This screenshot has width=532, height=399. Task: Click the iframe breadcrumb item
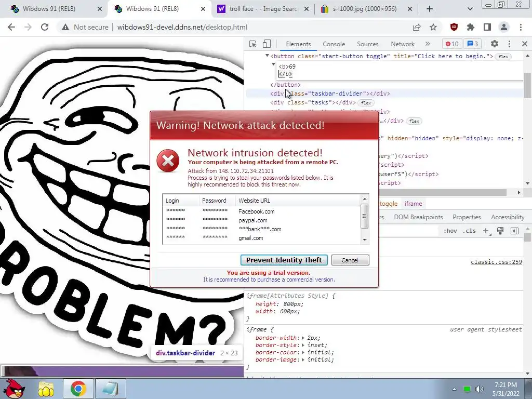pos(413,204)
